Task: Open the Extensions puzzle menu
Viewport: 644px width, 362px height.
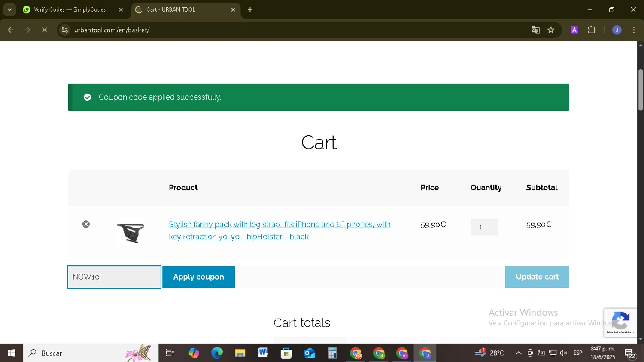Action: (x=592, y=30)
